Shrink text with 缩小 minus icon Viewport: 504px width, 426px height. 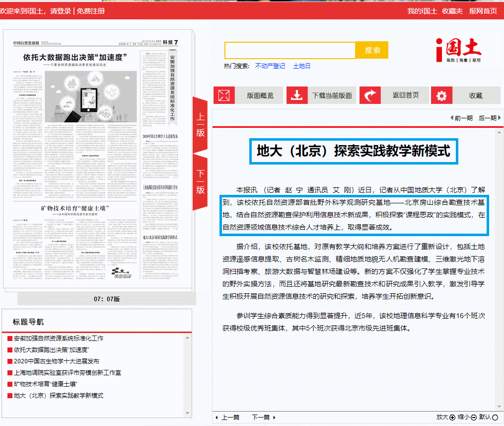click(x=474, y=417)
